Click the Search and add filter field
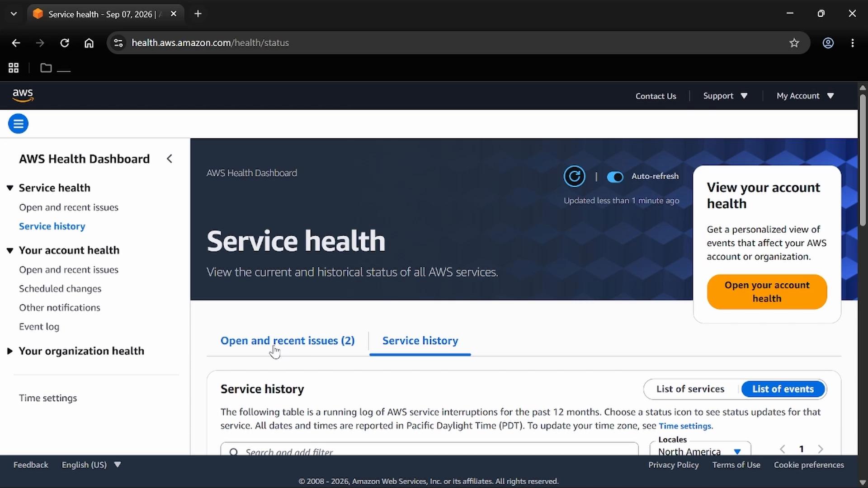 point(429,449)
